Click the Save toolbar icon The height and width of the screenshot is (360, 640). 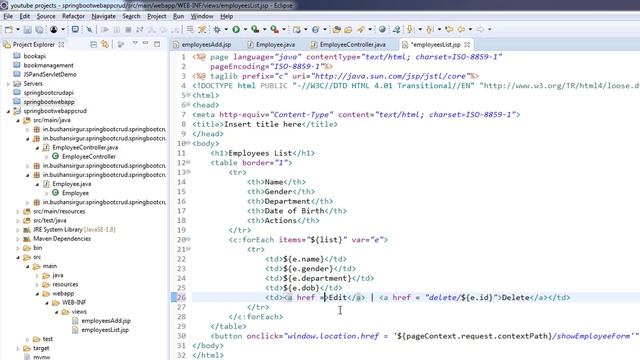(27, 29)
